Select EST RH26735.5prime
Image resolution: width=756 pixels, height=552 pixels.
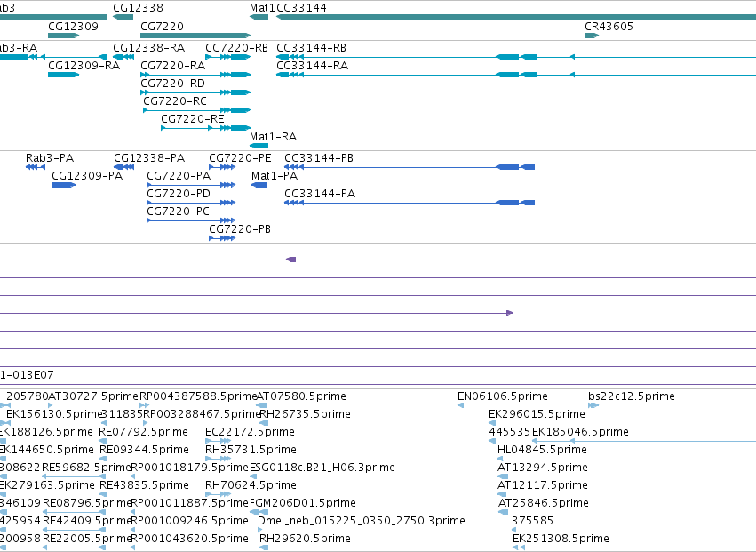[306, 414]
